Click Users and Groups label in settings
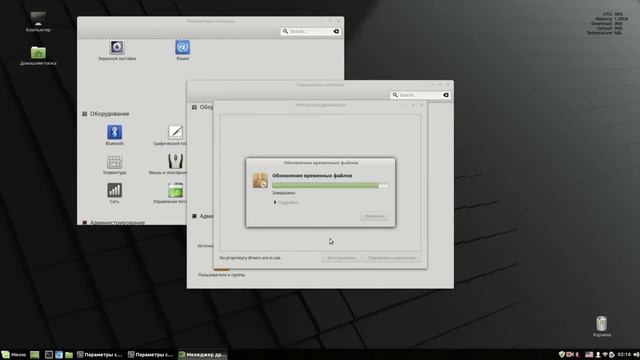640x360 pixels. click(222, 275)
